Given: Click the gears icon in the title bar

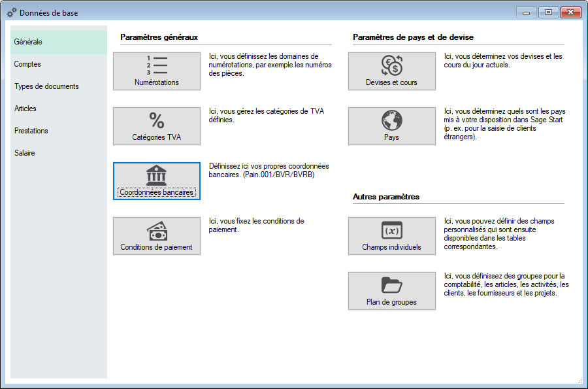Looking at the screenshot, I should coord(12,12).
